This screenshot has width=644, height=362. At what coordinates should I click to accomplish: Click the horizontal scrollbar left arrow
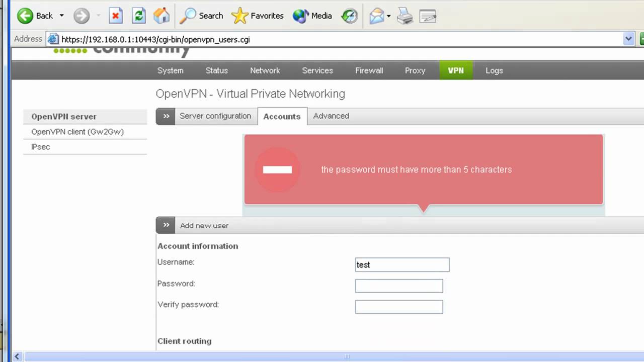point(17,356)
